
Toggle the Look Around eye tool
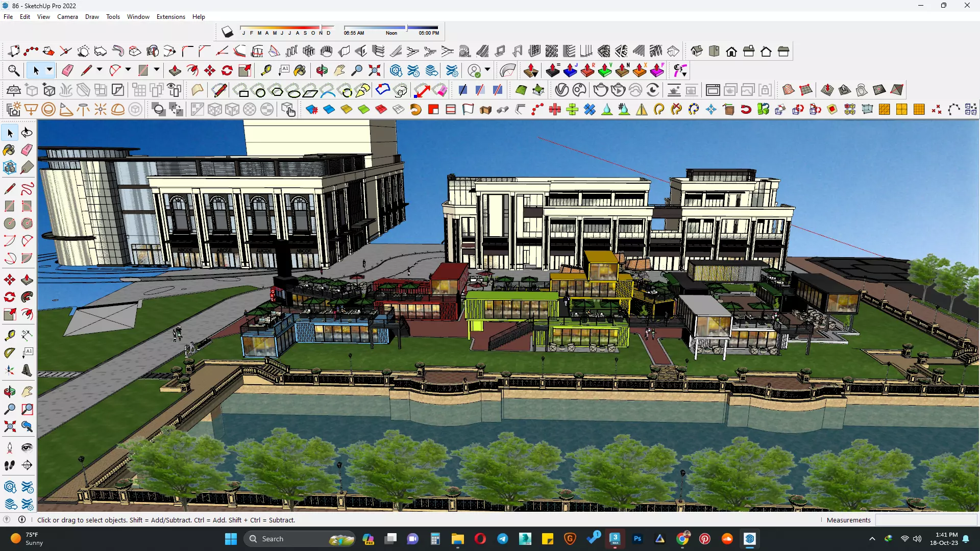pos(27,448)
